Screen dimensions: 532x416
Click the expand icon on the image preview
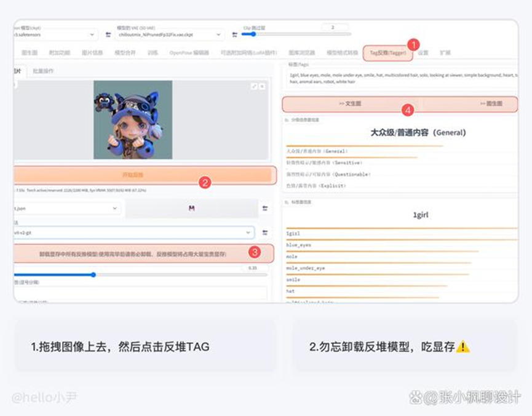[x=254, y=87]
